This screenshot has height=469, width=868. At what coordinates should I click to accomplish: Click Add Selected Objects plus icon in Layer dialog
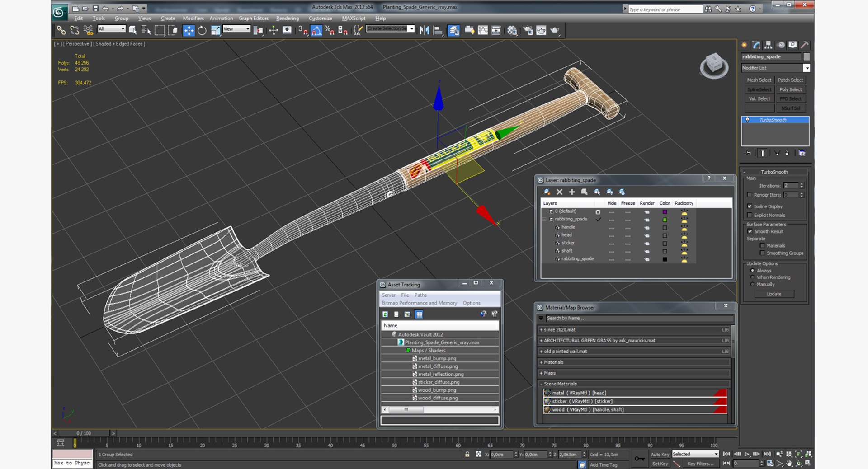pyautogui.click(x=572, y=192)
